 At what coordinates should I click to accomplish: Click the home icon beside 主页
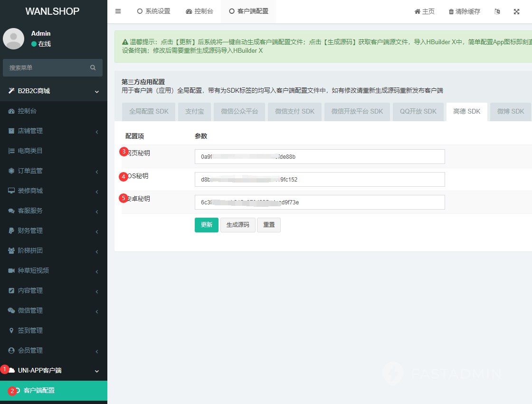pyautogui.click(x=418, y=11)
